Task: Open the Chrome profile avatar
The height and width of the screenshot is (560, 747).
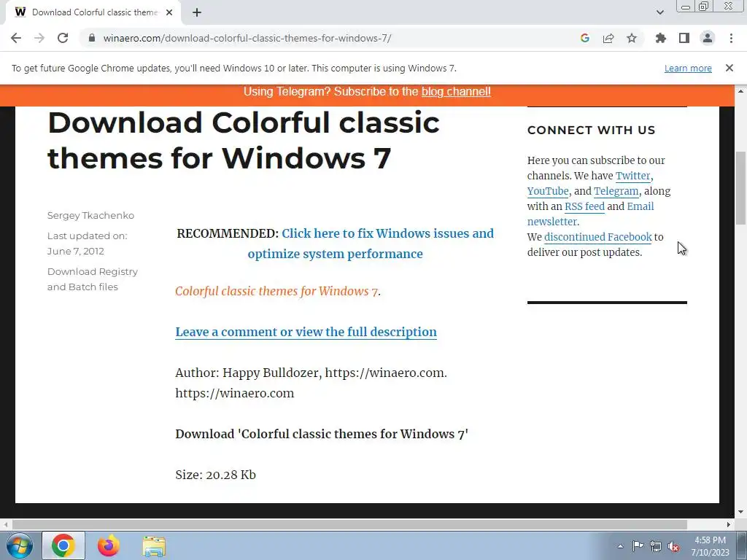Action: [708, 38]
